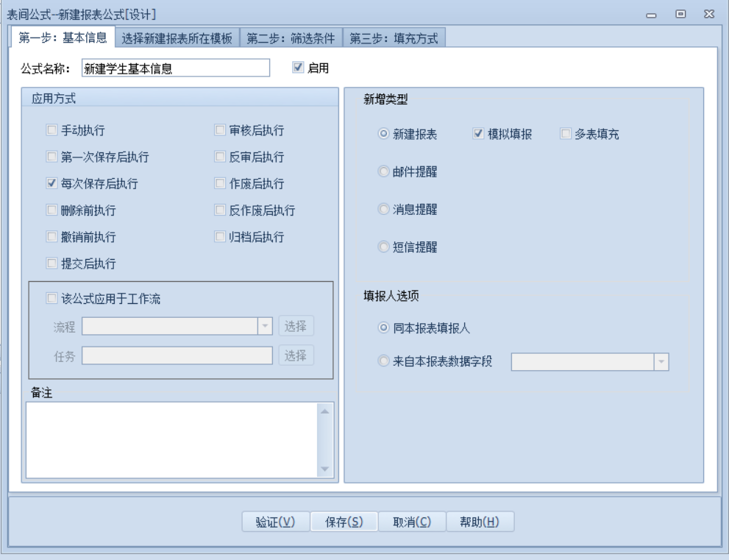Uncheck 每次保存后执行 option
Viewport: 729px width, 560px height.
click(52, 184)
